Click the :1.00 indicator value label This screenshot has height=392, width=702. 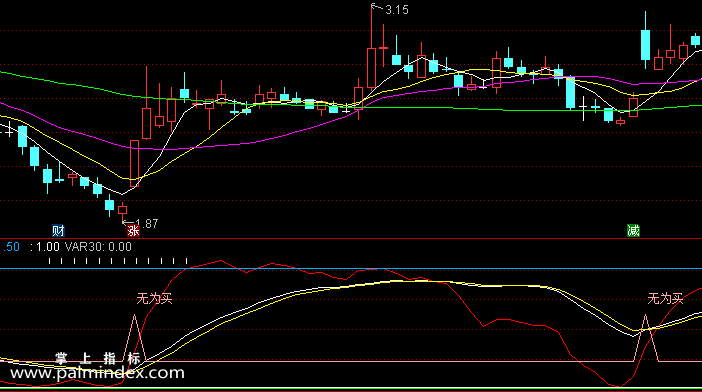[x=45, y=247]
